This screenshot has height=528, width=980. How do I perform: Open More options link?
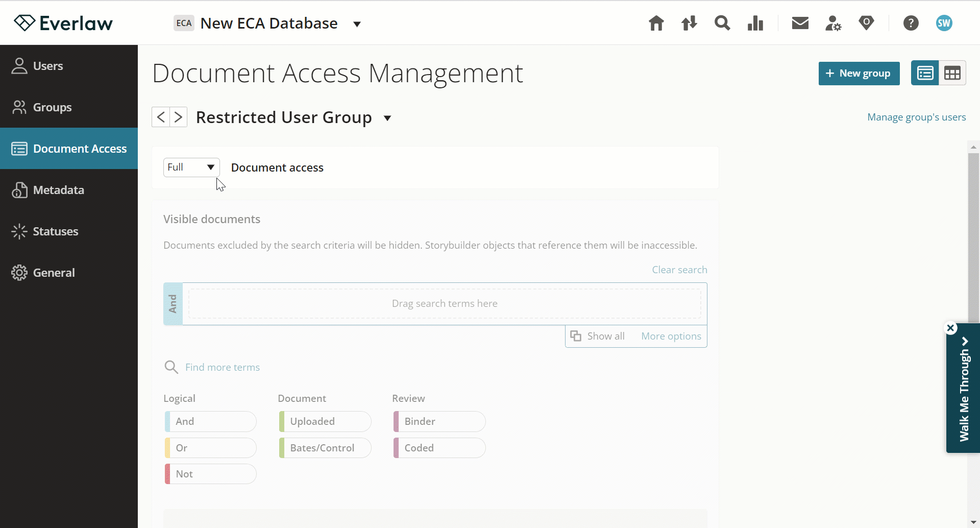click(671, 336)
